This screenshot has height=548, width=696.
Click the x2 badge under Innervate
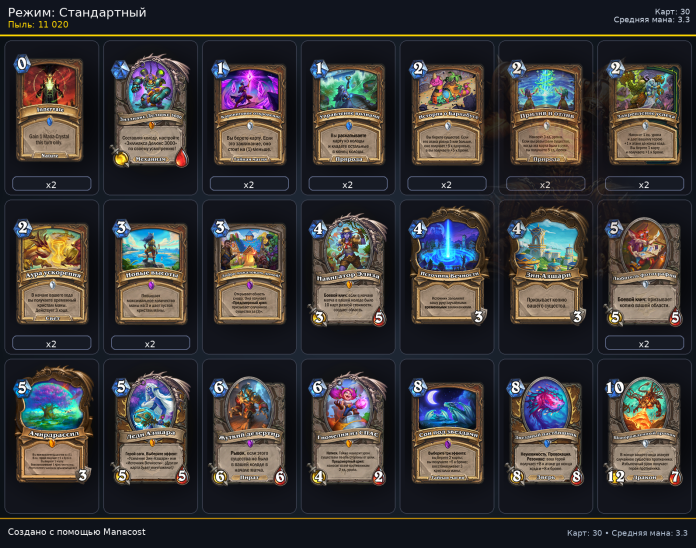click(51, 184)
